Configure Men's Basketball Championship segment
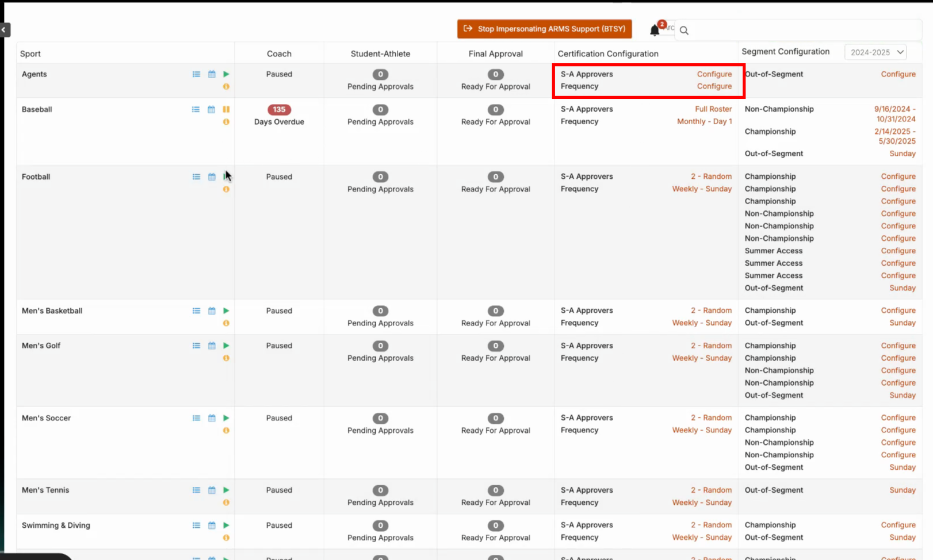 pyautogui.click(x=898, y=310)
